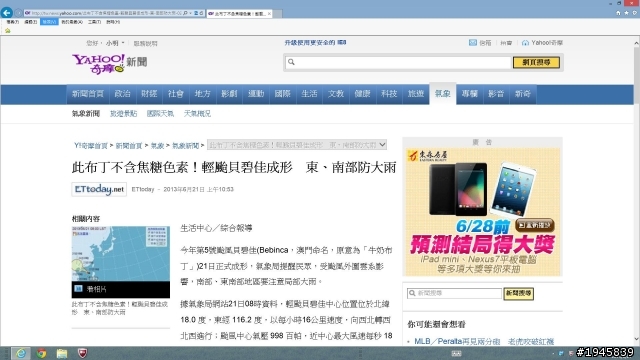Open the 天氣概況 sub-navigation link
This screenshot has height=360, width=640.
(197, 113)
